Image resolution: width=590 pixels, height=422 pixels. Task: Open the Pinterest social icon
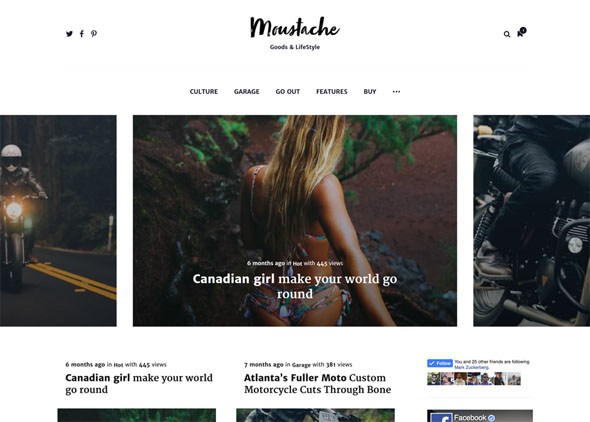coord(94,34)
